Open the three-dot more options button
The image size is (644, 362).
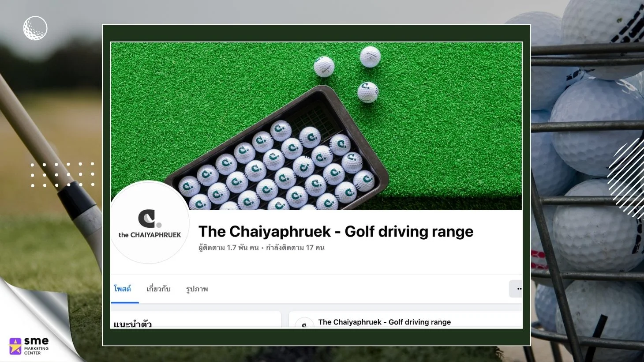516,289
